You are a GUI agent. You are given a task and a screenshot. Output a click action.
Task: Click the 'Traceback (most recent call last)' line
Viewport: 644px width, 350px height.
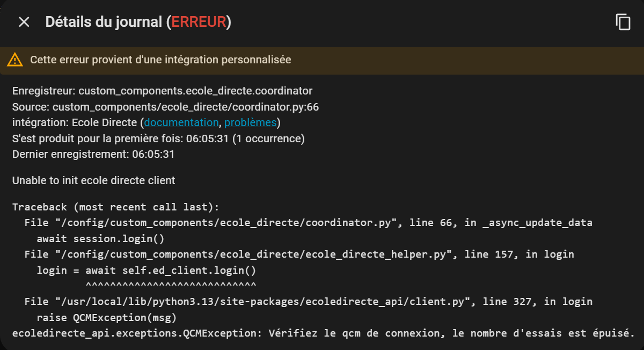[116, 207]
